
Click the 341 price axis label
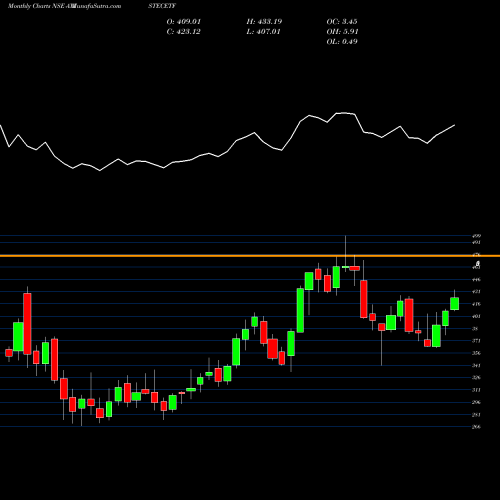[476, 365]
